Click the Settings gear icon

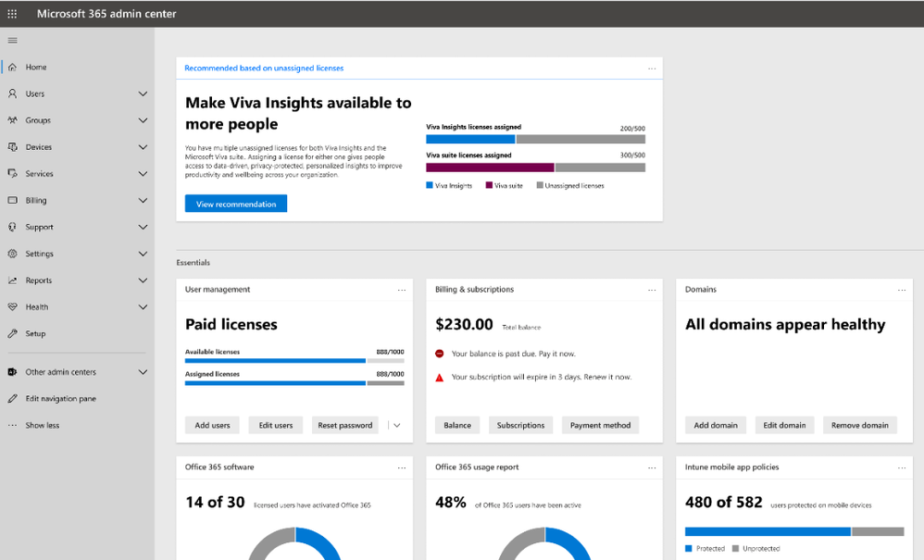pyautogui.click(x=12, y=254)
